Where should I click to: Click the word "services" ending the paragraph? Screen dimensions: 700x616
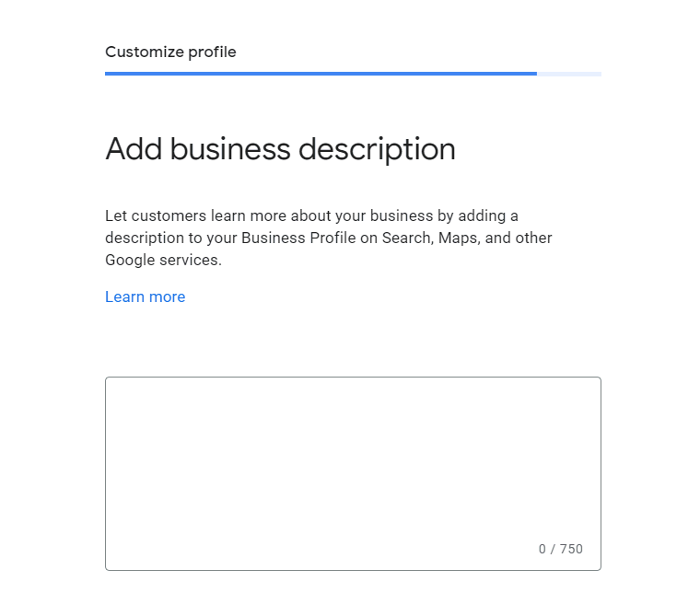coord(191,260)
